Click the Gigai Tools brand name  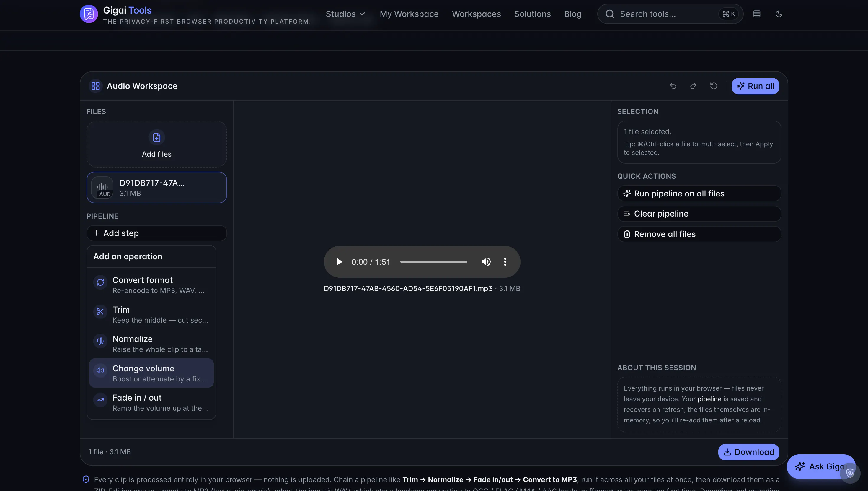click(x=127, y=10)
